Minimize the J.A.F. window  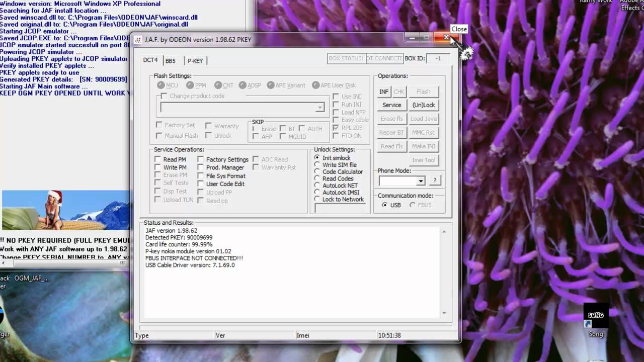point(412,38)
